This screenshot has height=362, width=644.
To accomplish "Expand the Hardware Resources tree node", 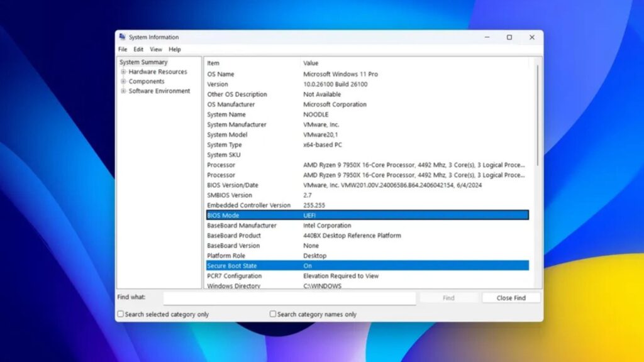I will click(x=124, y=72).
